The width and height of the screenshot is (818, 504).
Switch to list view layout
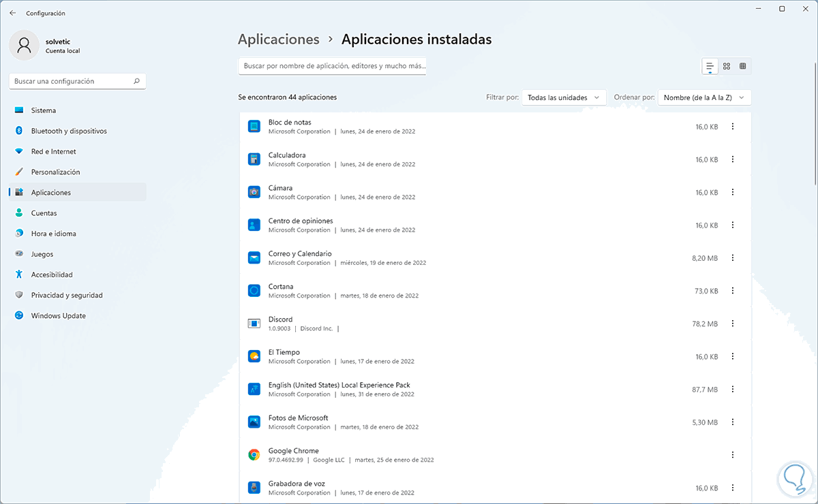tap(710, 66)
